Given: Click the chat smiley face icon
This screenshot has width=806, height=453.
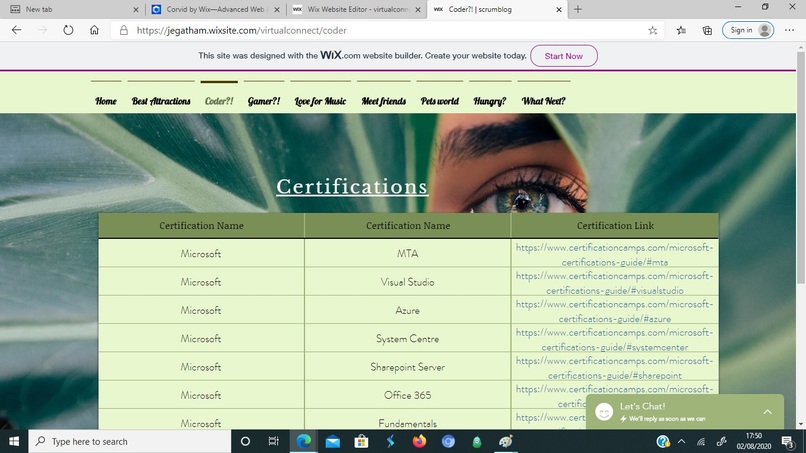Looking at the screenshot, I should click(x=604, y=412).
